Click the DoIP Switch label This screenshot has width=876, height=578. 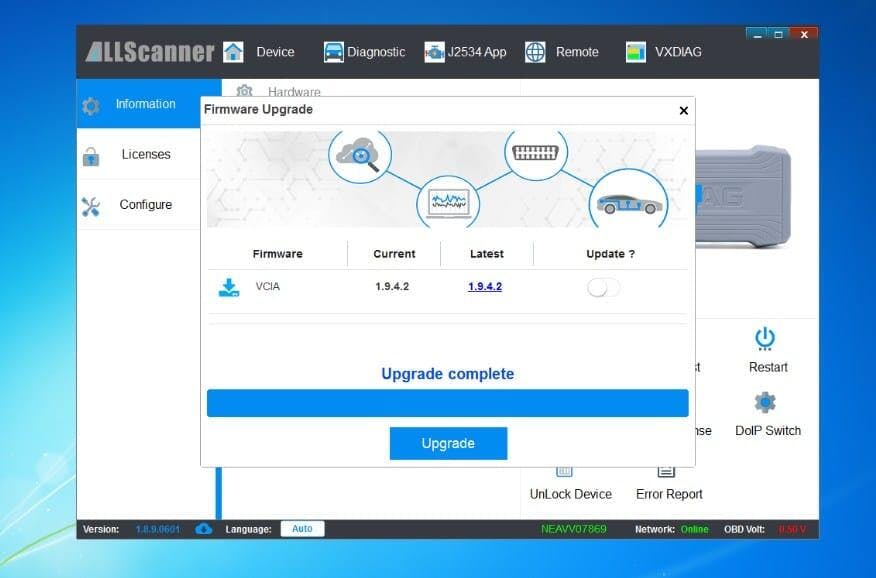click(768, 431)
